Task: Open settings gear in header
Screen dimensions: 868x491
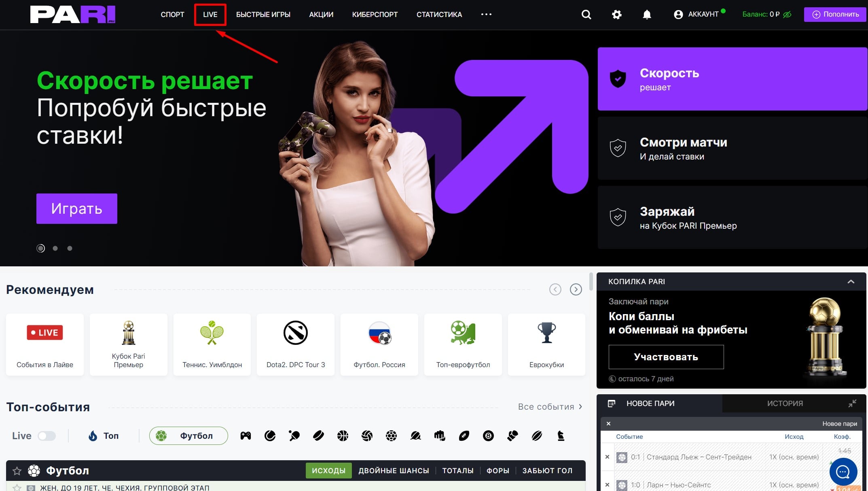Action: tap(616, 15)
